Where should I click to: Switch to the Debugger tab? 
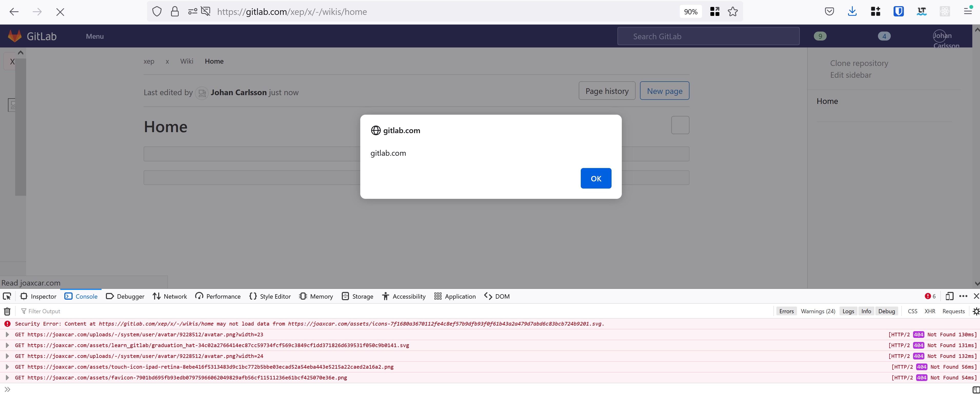[125, 296]
